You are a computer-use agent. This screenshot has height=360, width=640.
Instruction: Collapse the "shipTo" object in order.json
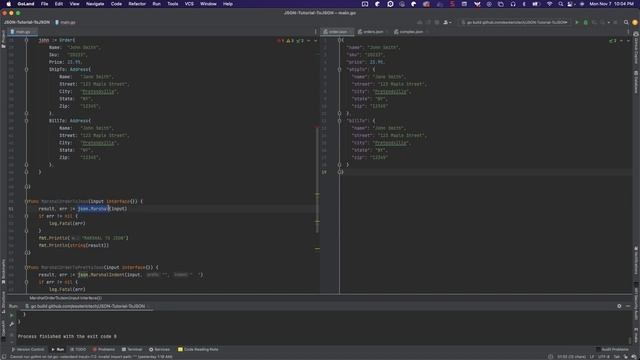tap(339, 69)
